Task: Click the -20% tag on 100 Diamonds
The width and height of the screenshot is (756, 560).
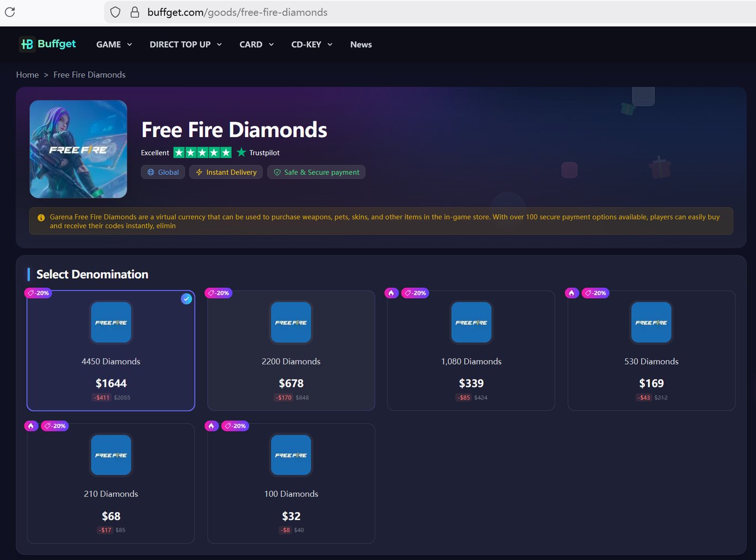Action: pyautogui.click(x=235, y=426)
